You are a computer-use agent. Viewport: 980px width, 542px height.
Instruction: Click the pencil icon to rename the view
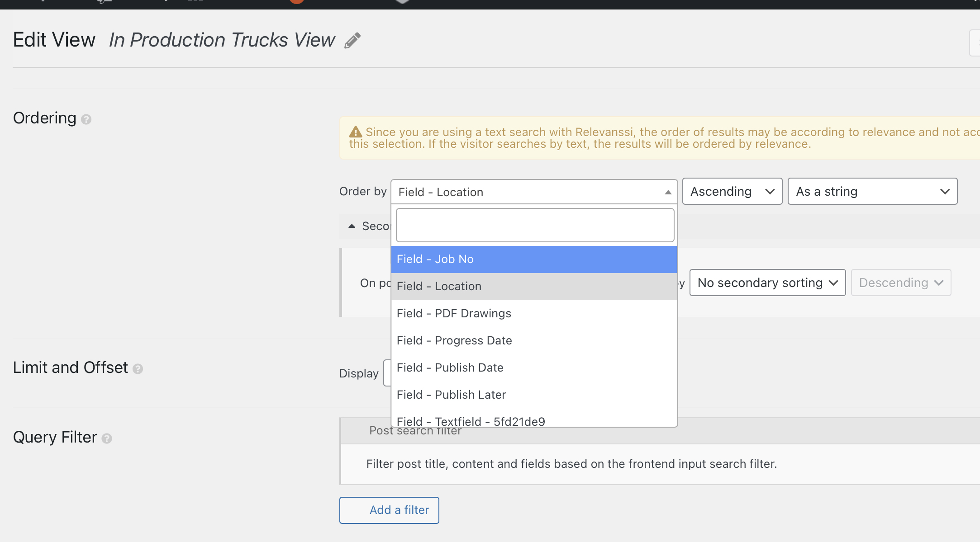click(352, 40)
